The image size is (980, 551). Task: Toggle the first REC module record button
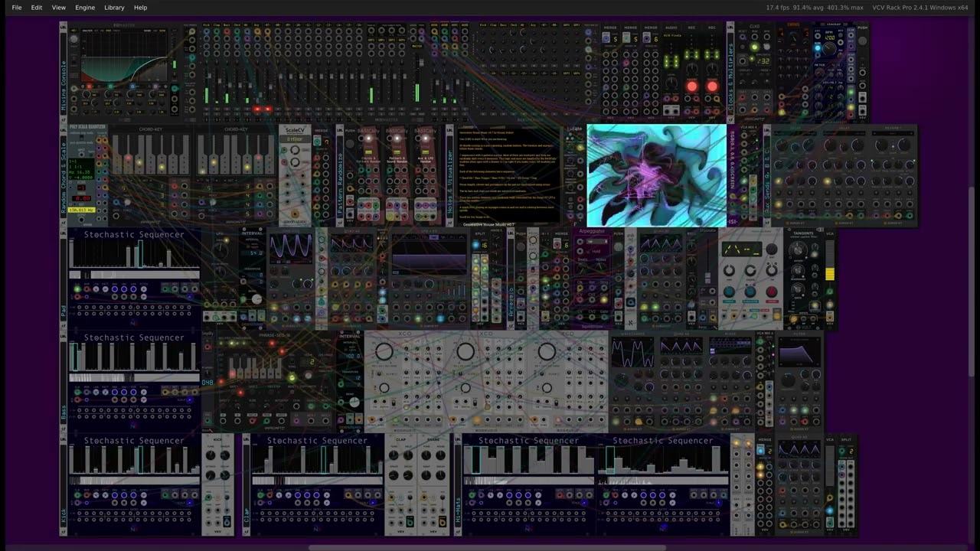pos(692,86)
